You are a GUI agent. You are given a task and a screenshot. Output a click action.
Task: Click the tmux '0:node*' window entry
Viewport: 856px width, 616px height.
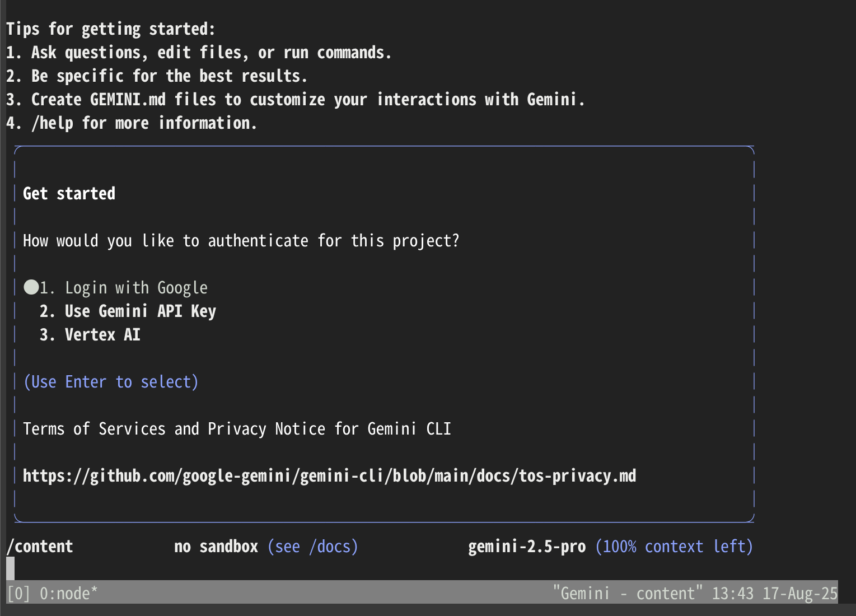coord(69,594)
